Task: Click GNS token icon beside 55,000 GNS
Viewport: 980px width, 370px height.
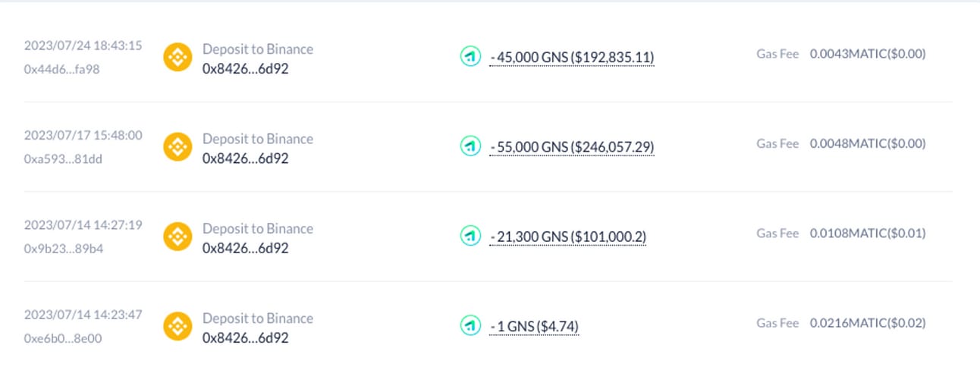Action: (x=471, y=146)
